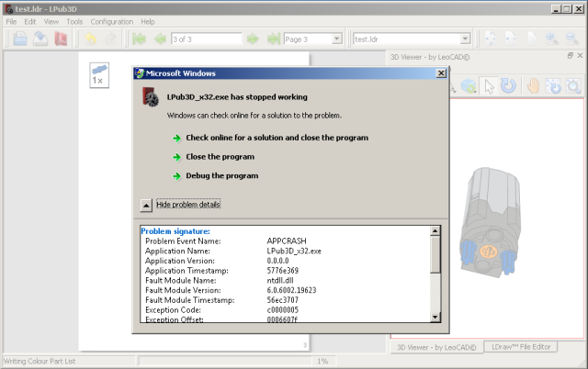Switch to the 3D Viewer bottom tab

[x=436, y=347]
